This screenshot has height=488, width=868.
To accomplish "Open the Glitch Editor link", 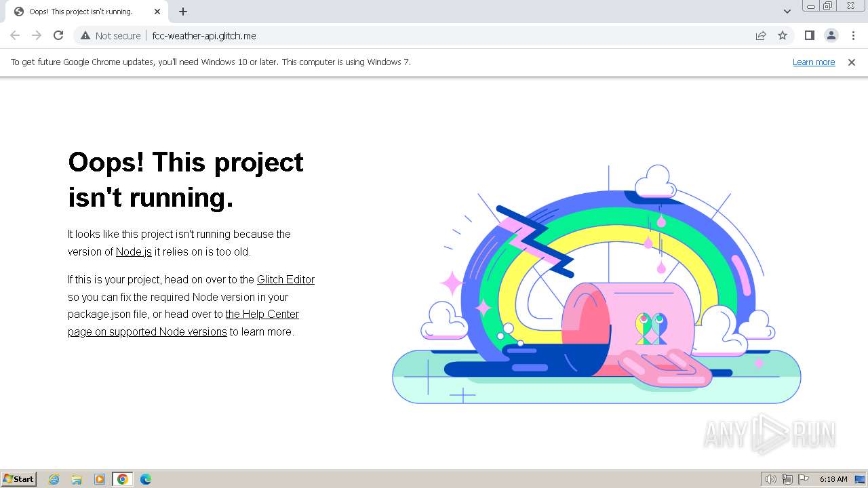I will coord(285,279).
